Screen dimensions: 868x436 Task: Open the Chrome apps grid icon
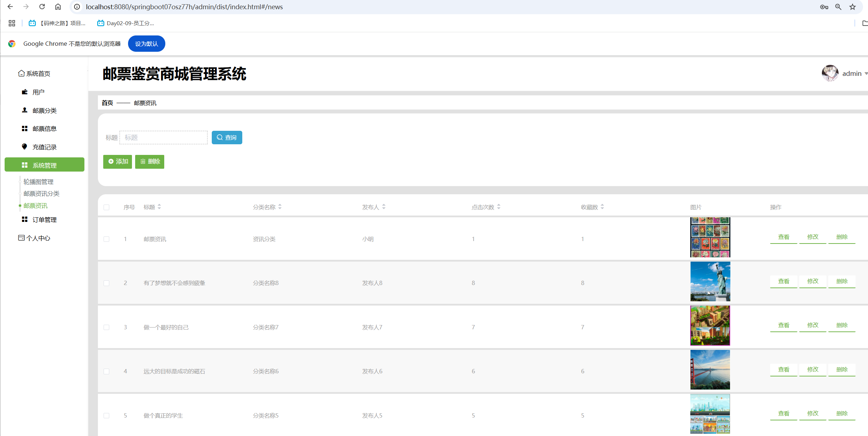[x=12, y=23]
